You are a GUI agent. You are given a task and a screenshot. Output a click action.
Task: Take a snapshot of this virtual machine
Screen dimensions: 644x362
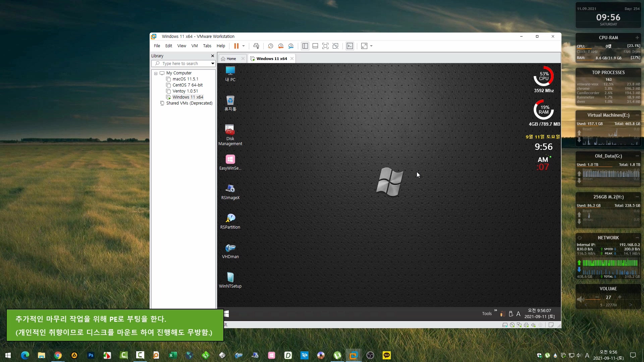pos(270,46)
